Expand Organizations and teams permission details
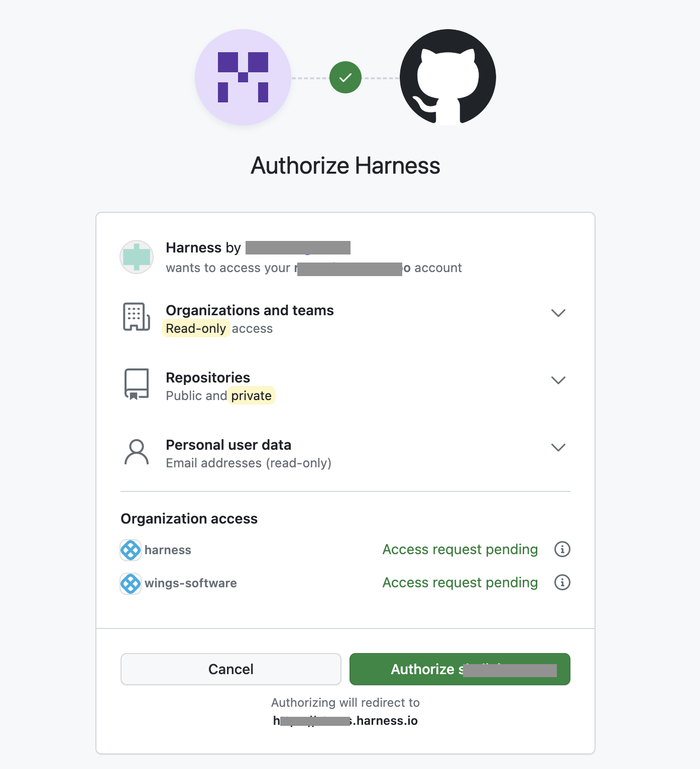 [558, 313]
